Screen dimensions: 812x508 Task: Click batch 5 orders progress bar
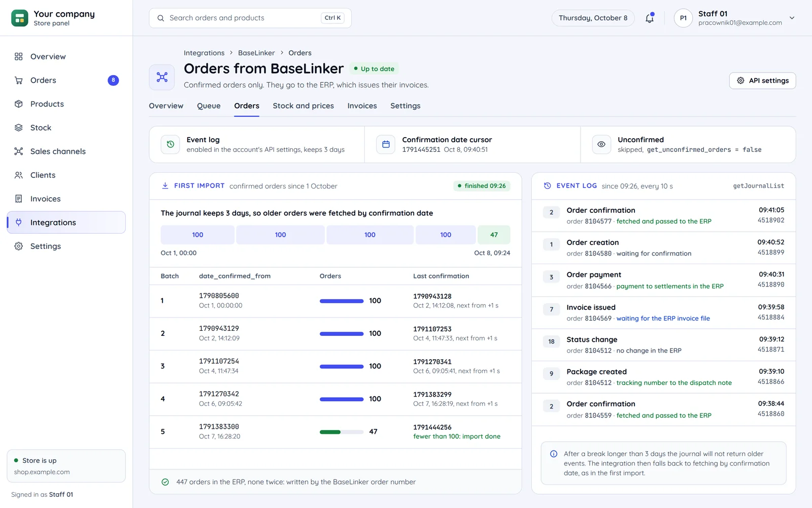[342, 432]
